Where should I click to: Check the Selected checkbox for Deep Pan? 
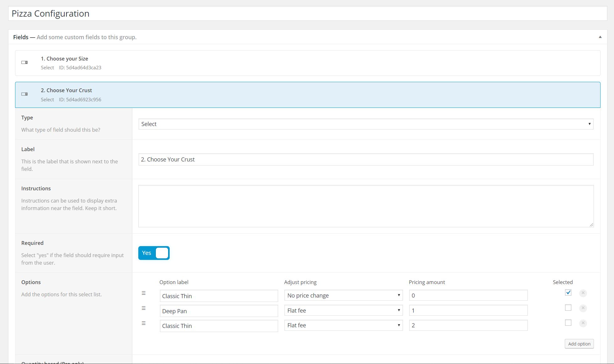(568, 308)
